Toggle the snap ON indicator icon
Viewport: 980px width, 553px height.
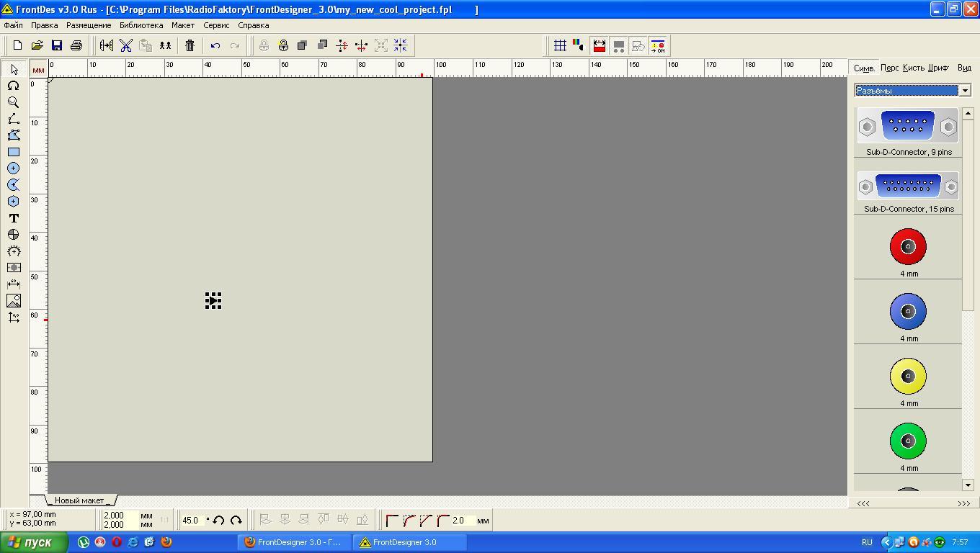[658, 45]
